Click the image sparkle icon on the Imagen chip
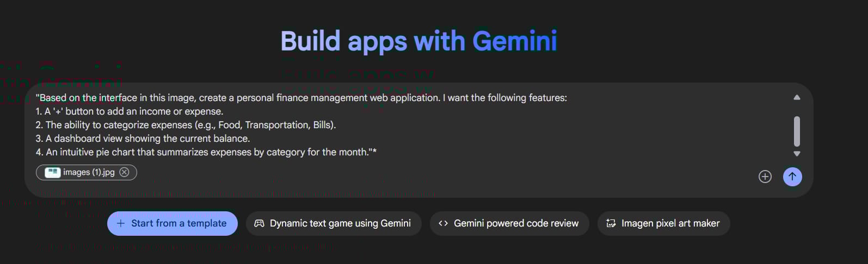This screenshot has height=264, width=868. click(x=611, y=223)
